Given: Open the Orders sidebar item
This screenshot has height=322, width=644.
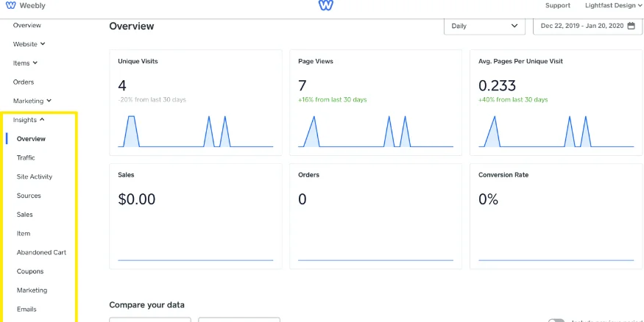Looking at the screenshot, I should pyautogui.click(x=24, y=82).
